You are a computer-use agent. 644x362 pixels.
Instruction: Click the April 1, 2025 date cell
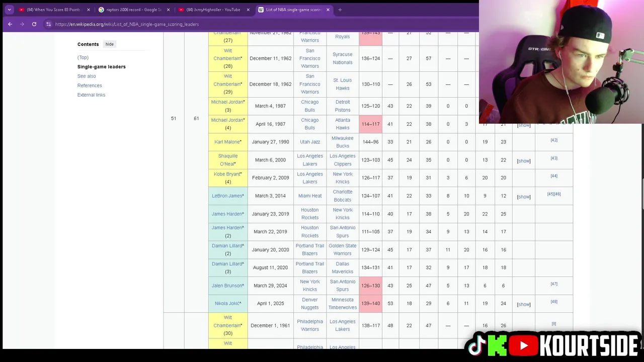coord(271,304)
